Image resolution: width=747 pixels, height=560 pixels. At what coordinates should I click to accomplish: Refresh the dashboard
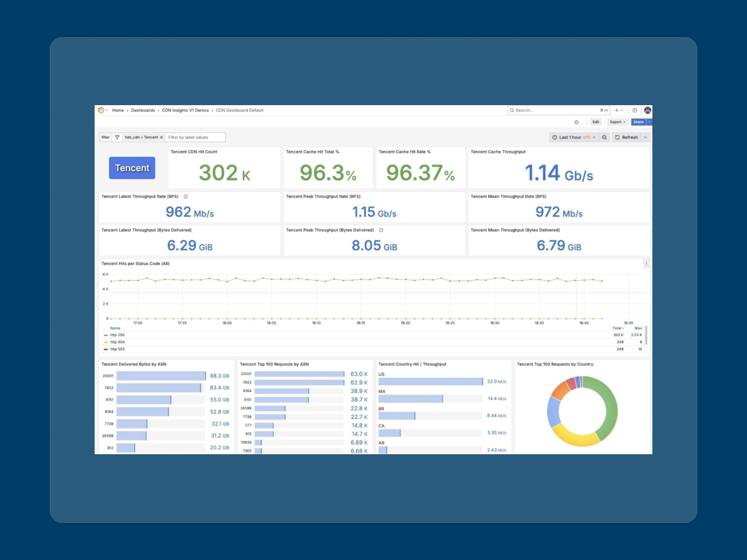(626, 137)
